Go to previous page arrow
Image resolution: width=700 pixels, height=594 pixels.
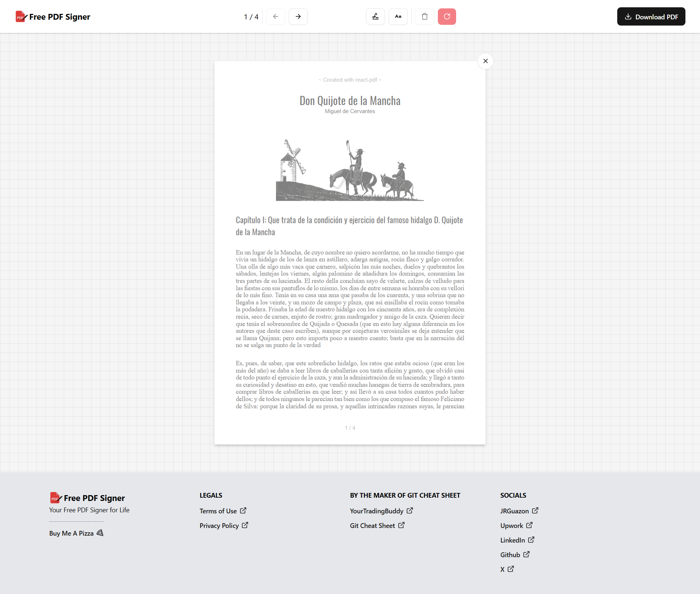tap(276, 16)
